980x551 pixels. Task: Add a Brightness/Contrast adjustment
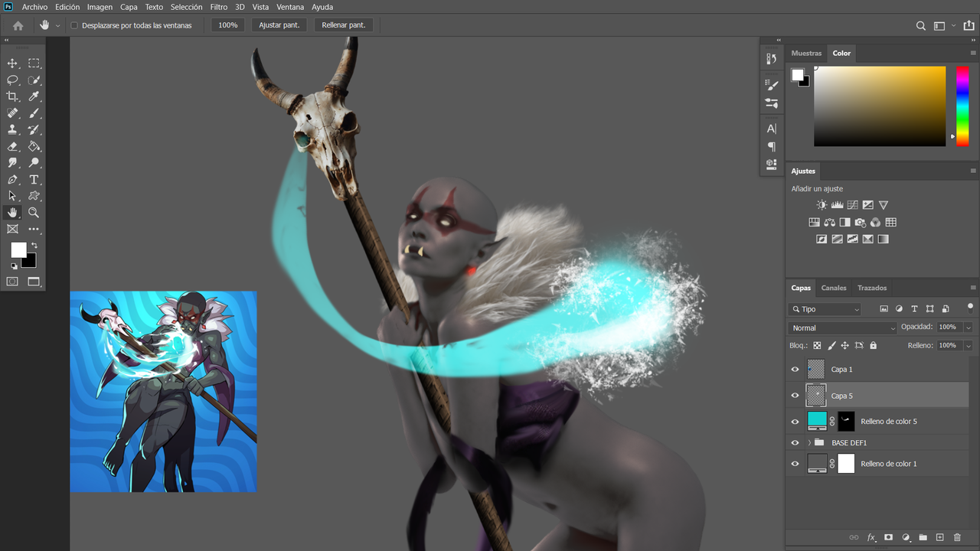[x=822, y=205]
